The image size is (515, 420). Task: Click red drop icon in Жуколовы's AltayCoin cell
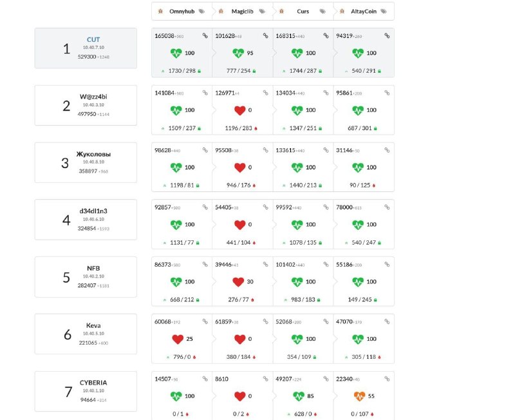[x=374, y=186]
